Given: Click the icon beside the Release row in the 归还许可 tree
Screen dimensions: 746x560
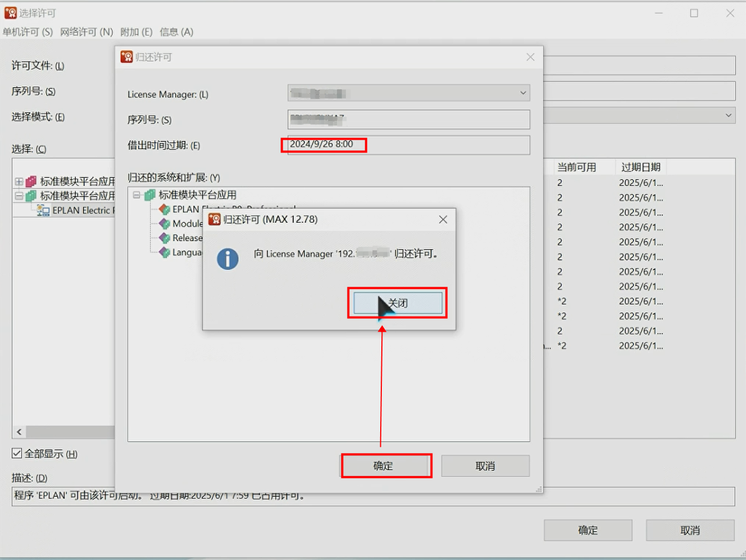Looking at the screenshot, I should click(165, 238).
